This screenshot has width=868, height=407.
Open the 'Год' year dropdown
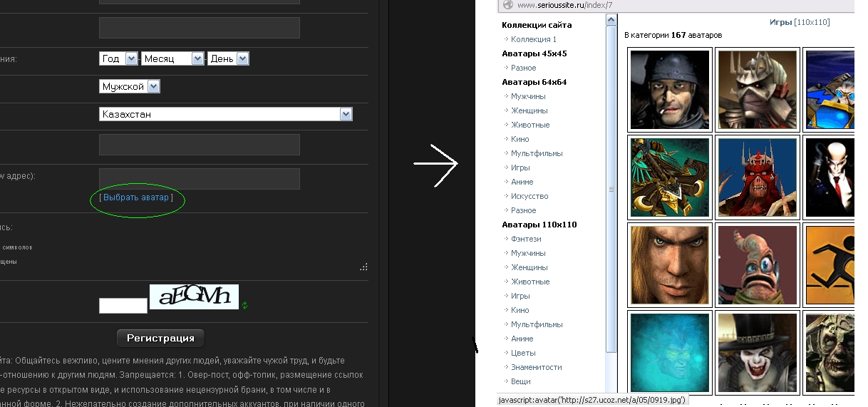(118, 58)
